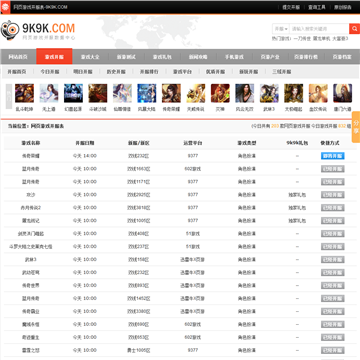Open 新闻攻略 in main navigation
Viewport: 360px width, 360px height.
pyautogui.click(x=198, y=57)
